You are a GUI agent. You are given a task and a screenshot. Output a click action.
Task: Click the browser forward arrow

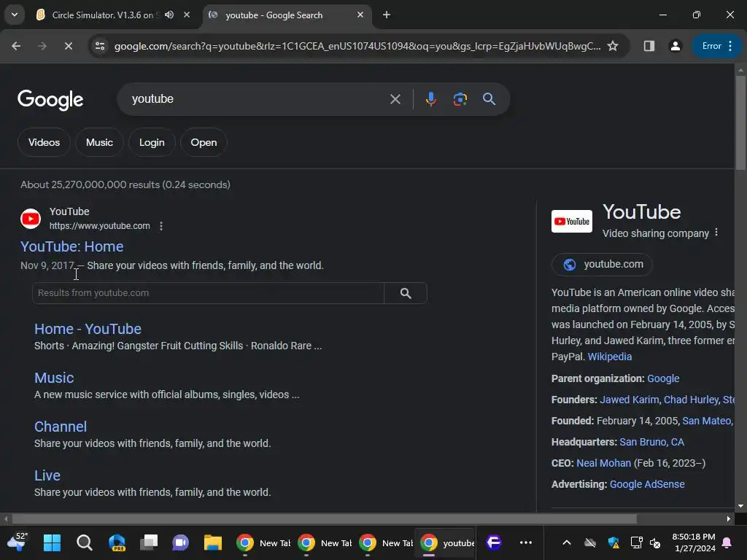pyautogui.click(x=42, y=46)
